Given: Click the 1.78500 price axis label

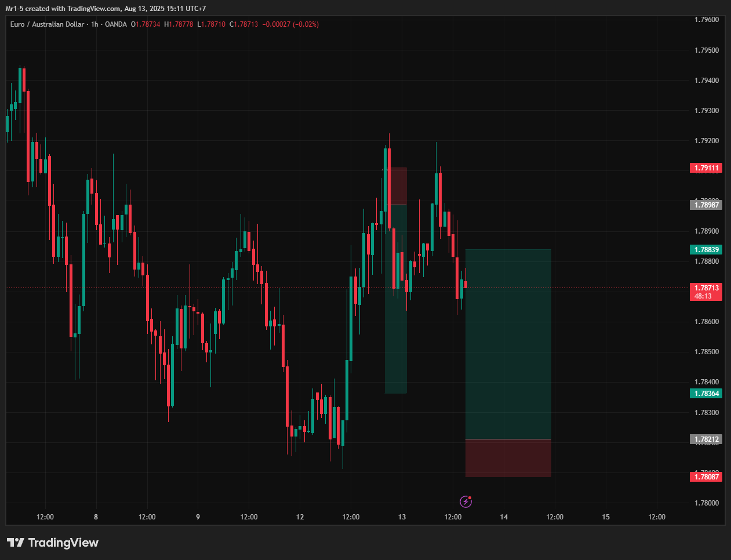Looking at the screenshot, I should [x=707, y=352].
